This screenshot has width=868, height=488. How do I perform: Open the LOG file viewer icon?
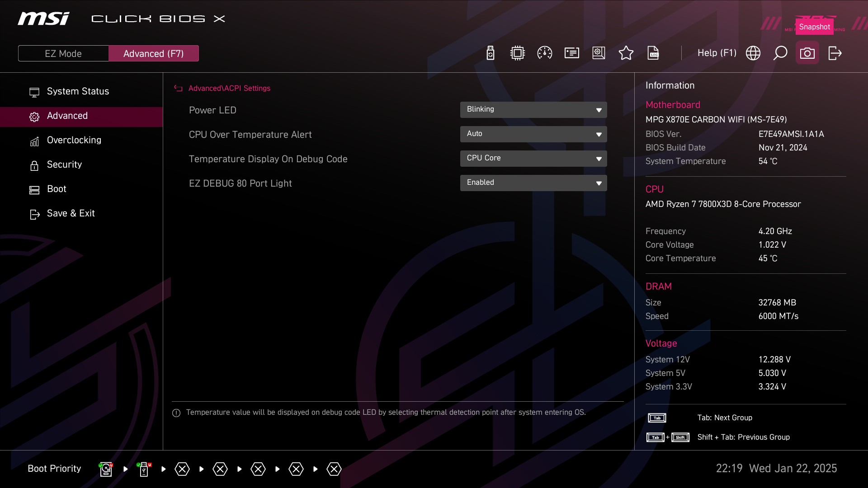(653, 53)
